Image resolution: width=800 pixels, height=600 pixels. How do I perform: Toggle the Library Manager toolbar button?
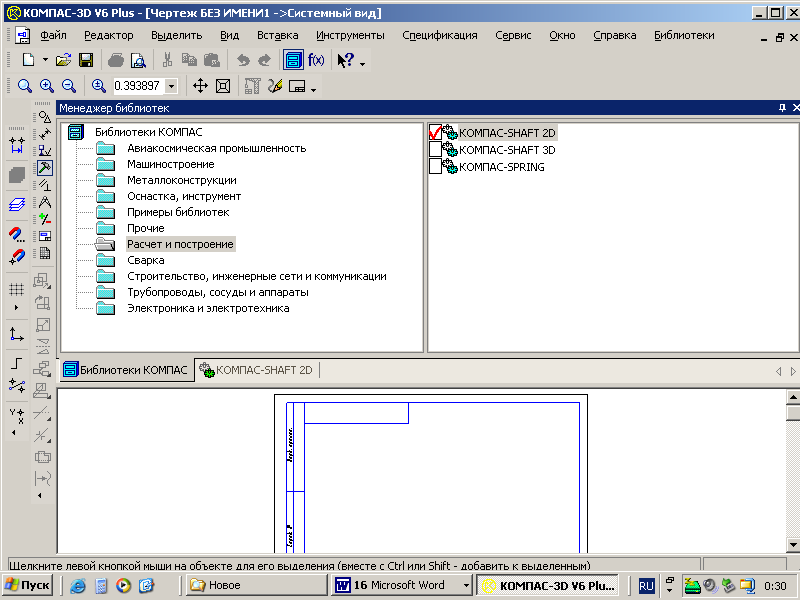pos(293,60)
